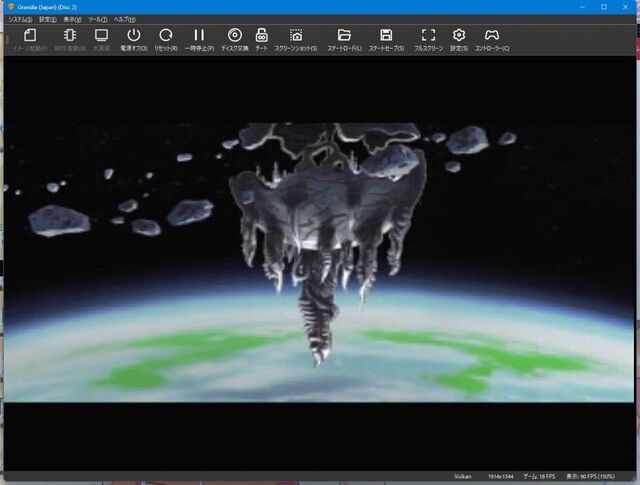Image resolution: width=640 pixels, height=485 pixels.
Task: Power off the emulated system (電源オフ)
Action: tap(133, 40)
